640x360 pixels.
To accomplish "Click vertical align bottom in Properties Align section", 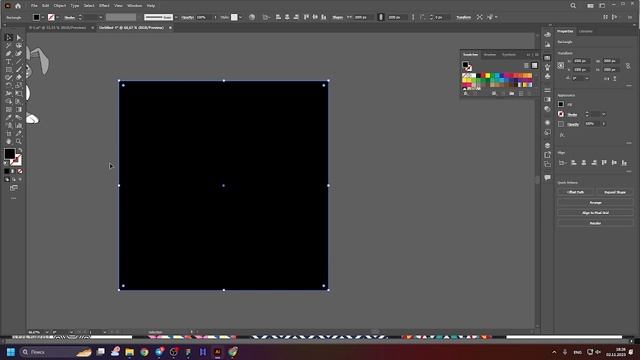I will pos(624,163).
